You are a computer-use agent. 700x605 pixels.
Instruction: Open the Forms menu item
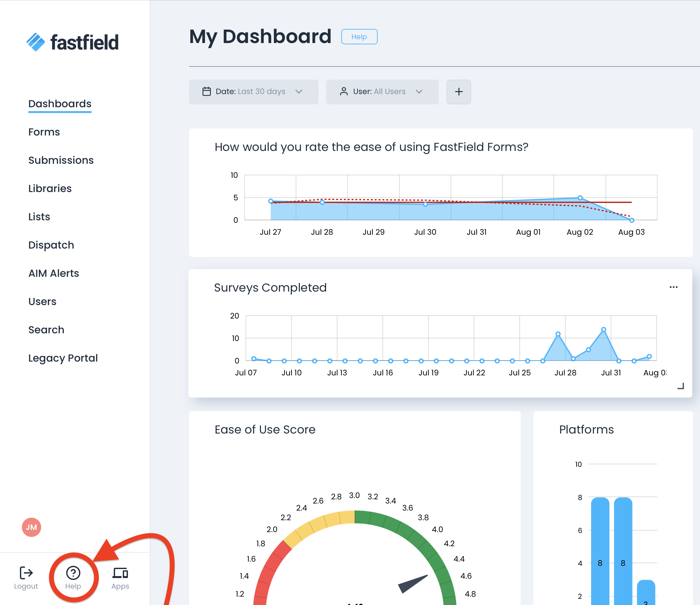[44, 132]
